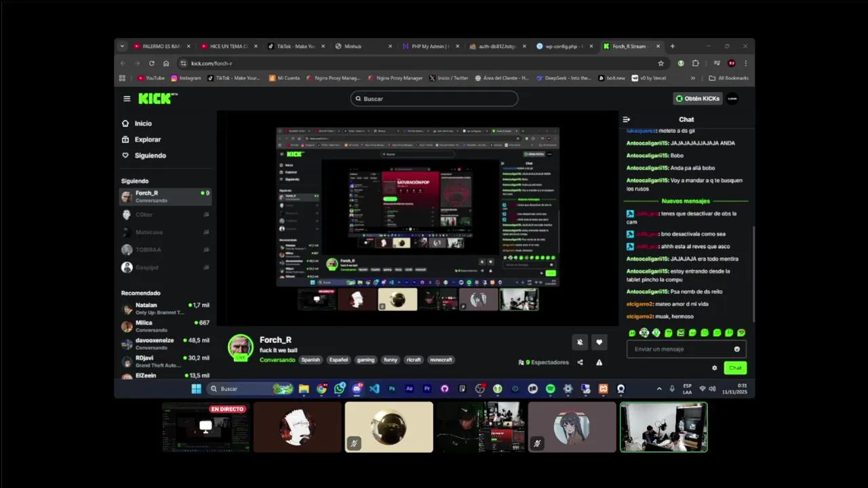Open File Explorer from taskbar
Image resolution: width=868 pixels, height=488 pixels.
tap(304, 388)
